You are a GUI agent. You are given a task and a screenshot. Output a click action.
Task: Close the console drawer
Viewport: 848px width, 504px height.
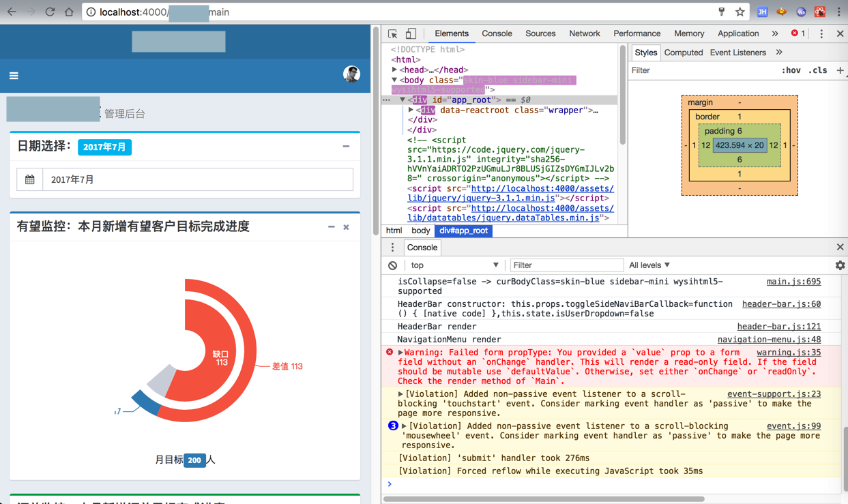click(x=840, y=247)
